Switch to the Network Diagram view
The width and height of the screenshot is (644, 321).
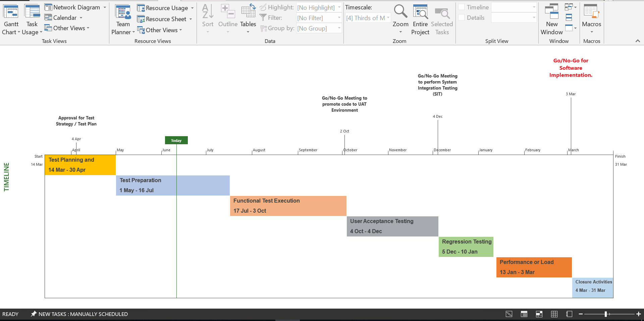74,7
